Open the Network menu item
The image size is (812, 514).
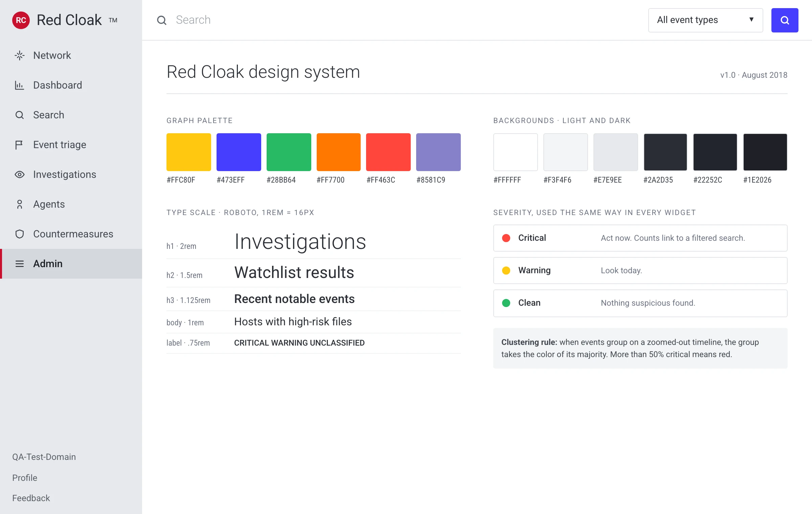tap(71, 55)
